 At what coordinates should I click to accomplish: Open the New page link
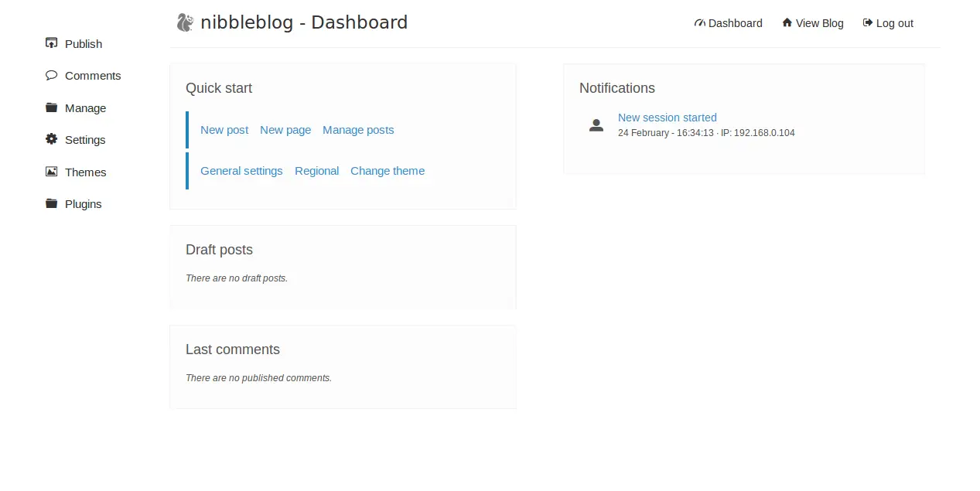pos(285,130)
